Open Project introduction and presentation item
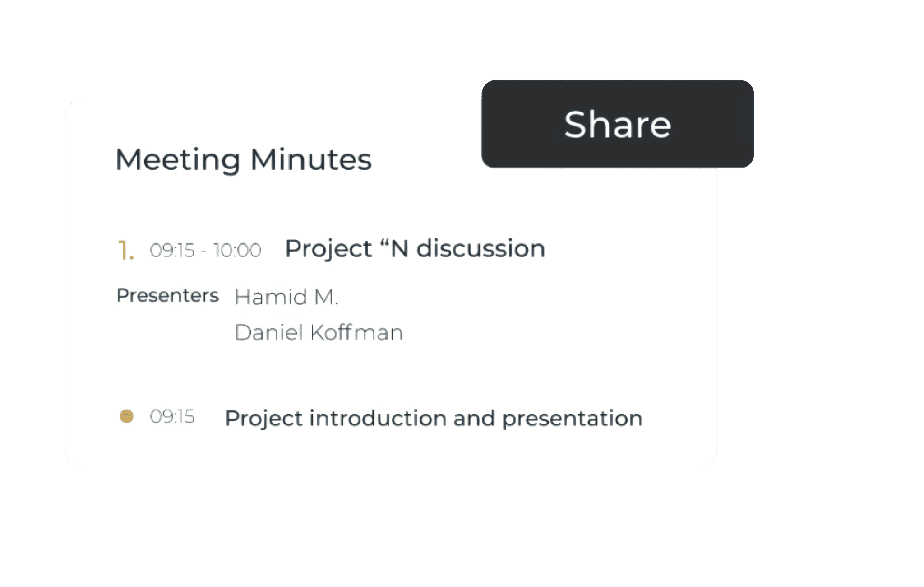 click(434, 418)
